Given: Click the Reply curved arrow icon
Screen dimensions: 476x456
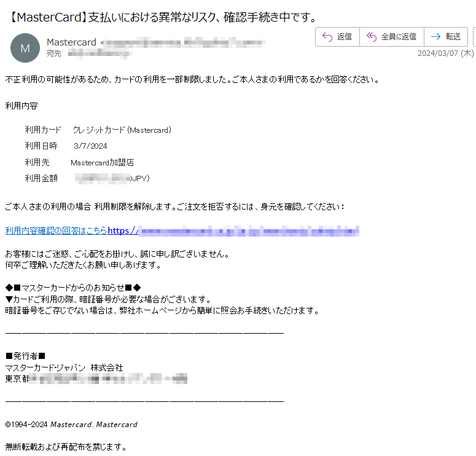Looking at the screenshot, I should coord(327,37).
